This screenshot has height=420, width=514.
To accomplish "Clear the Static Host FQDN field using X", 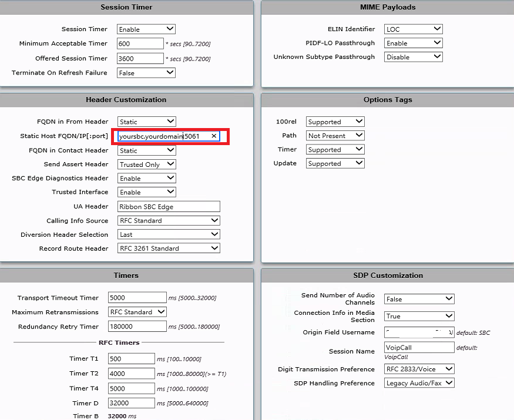I will (x=214, y=136).
